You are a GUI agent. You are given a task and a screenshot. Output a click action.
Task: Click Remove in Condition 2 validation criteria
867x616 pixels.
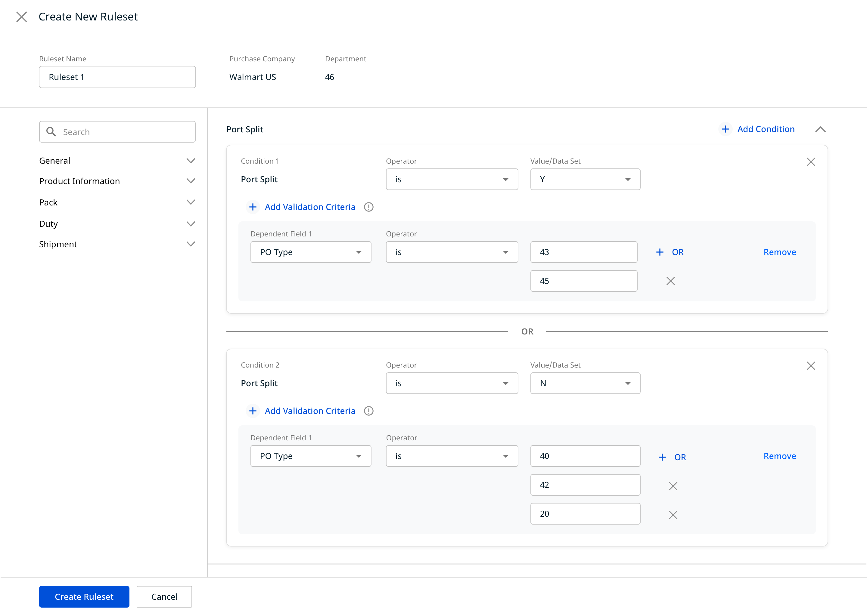point(780,456)
